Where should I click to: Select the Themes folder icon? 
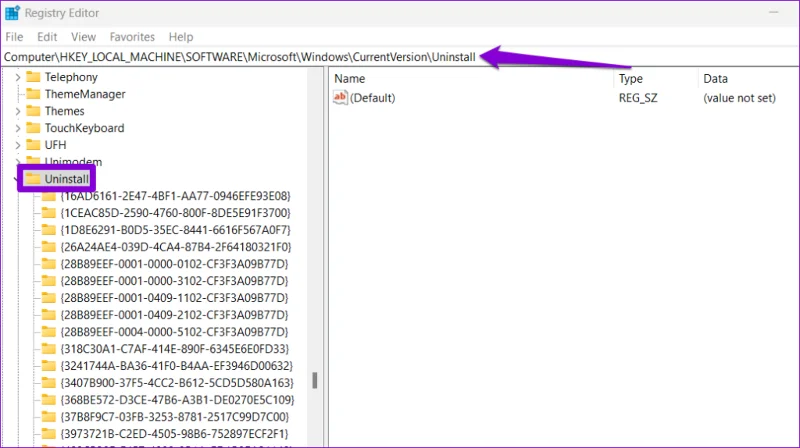33,111
